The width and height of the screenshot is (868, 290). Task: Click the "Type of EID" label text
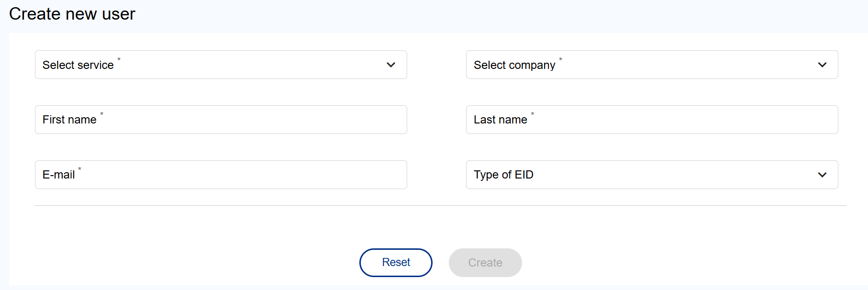click(503, 175)
